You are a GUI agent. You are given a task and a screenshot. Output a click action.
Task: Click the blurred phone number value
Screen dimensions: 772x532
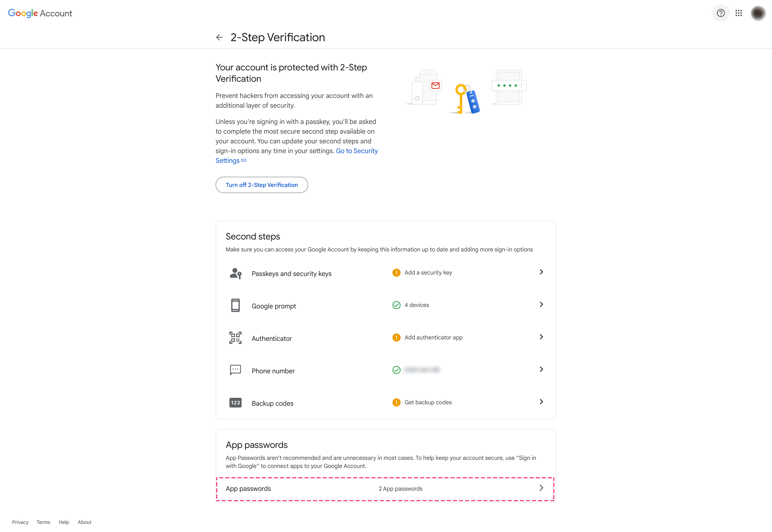coord(422,370)
